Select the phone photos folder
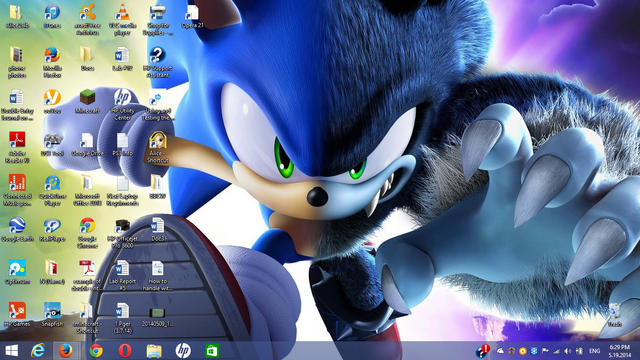The width and height of the screenshot is (640, 360). pyautogui.click(x=17, y=62)
